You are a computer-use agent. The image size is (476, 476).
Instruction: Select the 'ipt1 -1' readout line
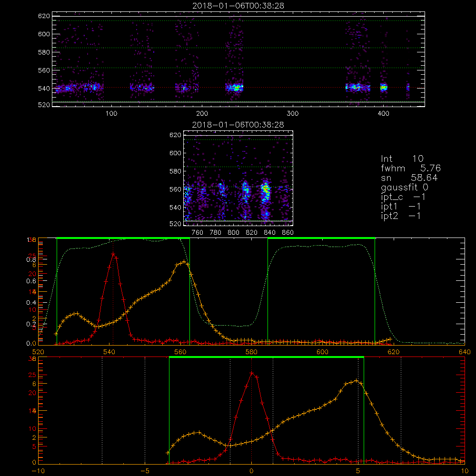[401, 207]
